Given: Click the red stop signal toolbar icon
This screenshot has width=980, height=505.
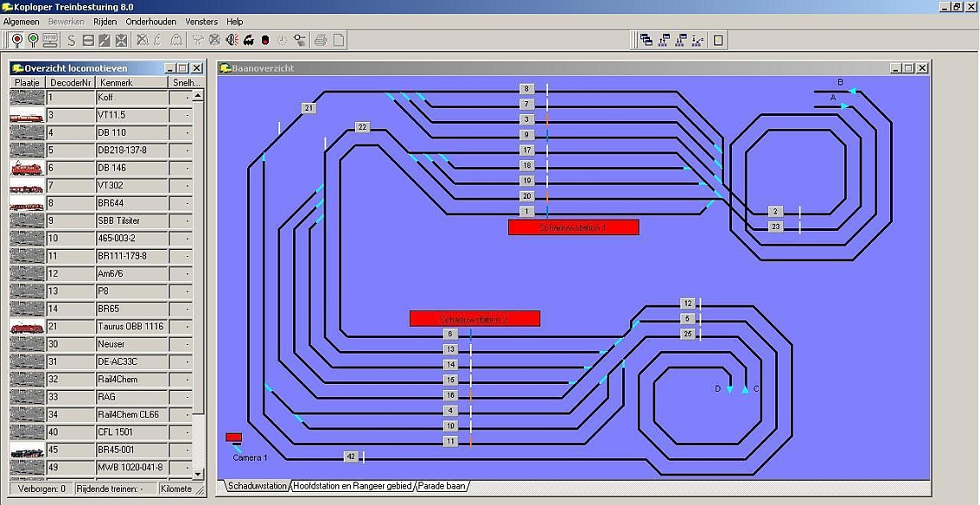Looking at the screenshot, I should pos(17,41).
